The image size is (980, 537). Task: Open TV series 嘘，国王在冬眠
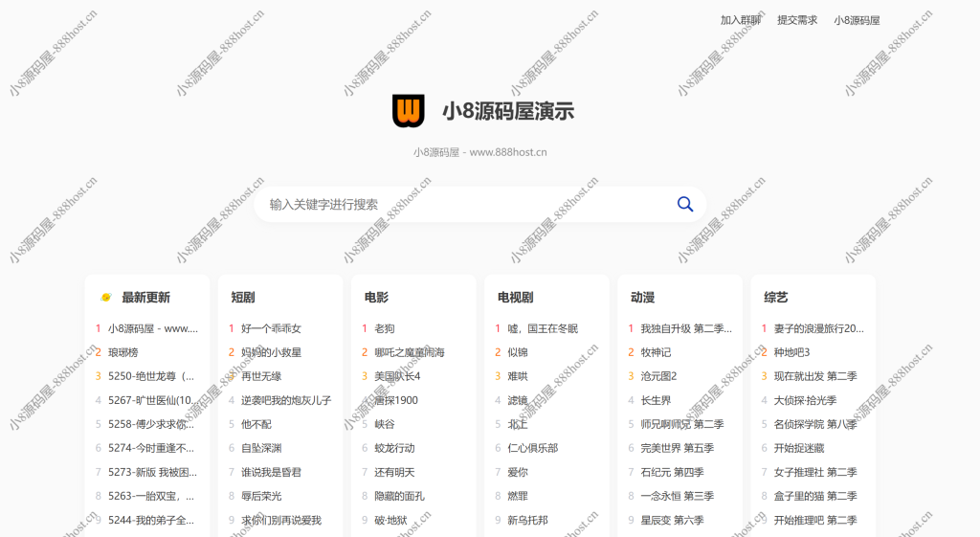click(x=543, y=328)
